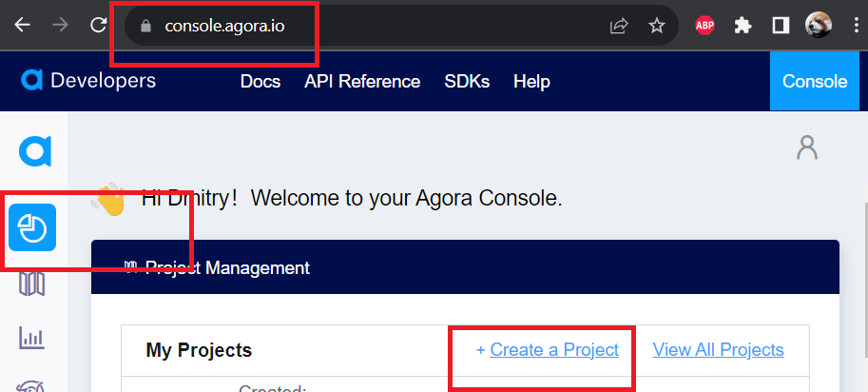Open the ABP Adblock Plus extension
This screenshot has height=392, width=868.
coord(704,26)
